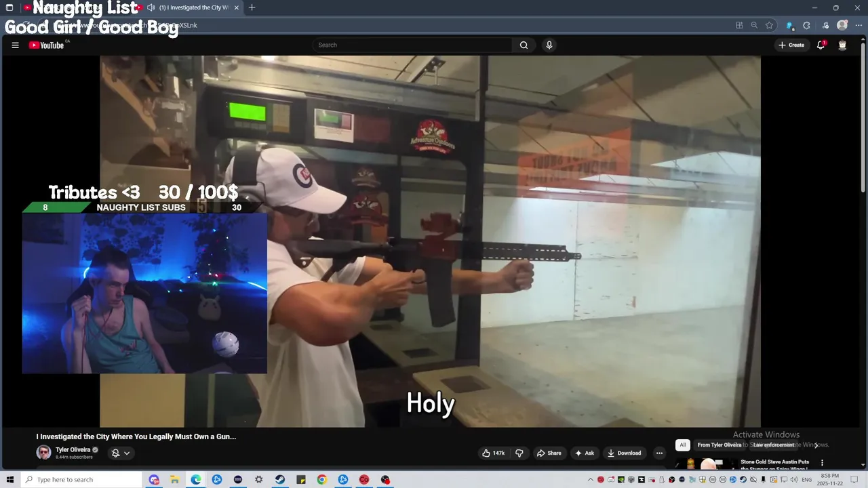
Task: Select the Law enforcement chip
Action: click(x=774, y=445)
